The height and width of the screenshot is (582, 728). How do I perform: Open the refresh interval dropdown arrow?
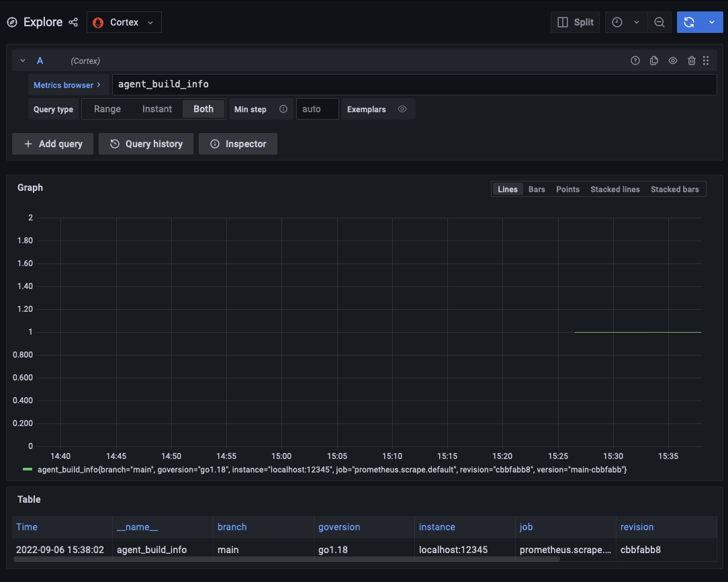[713, 22]
